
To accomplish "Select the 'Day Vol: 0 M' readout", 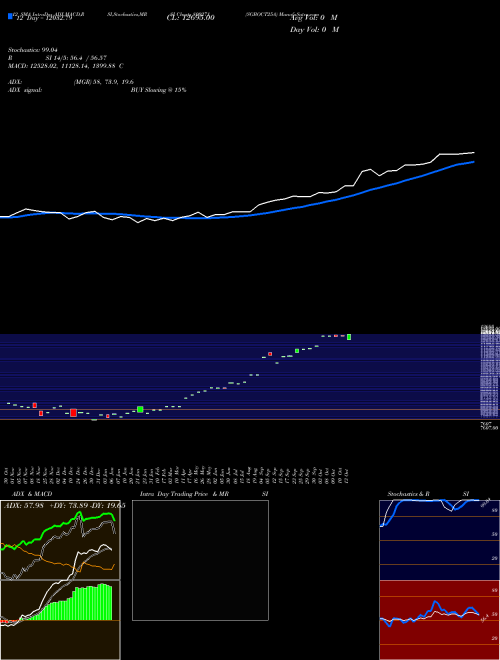I will [314, 29].
